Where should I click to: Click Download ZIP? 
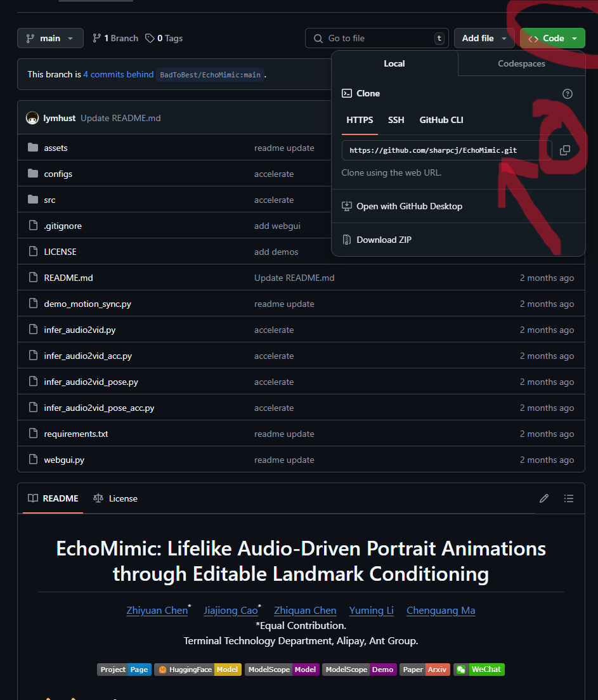(x=384, y=240)
